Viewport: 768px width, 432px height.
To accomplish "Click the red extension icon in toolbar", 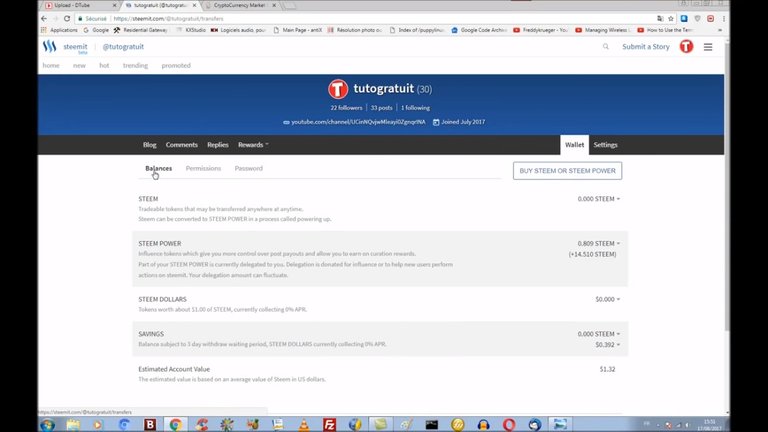I will pos(710,19).
